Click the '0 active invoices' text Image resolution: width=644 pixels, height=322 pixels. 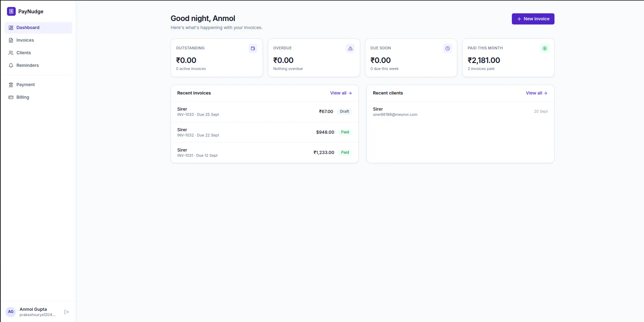point(191,69)
